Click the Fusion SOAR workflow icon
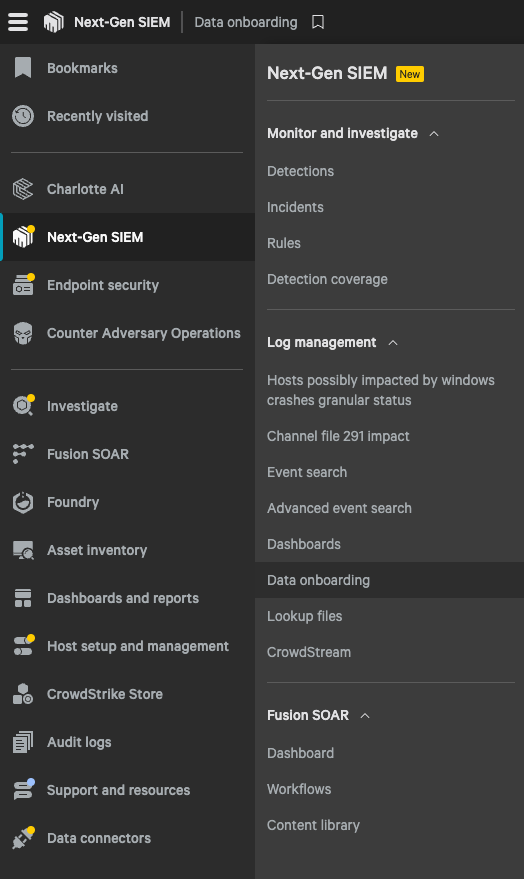This screenshot has width=524, height=879. click(23, 454)
